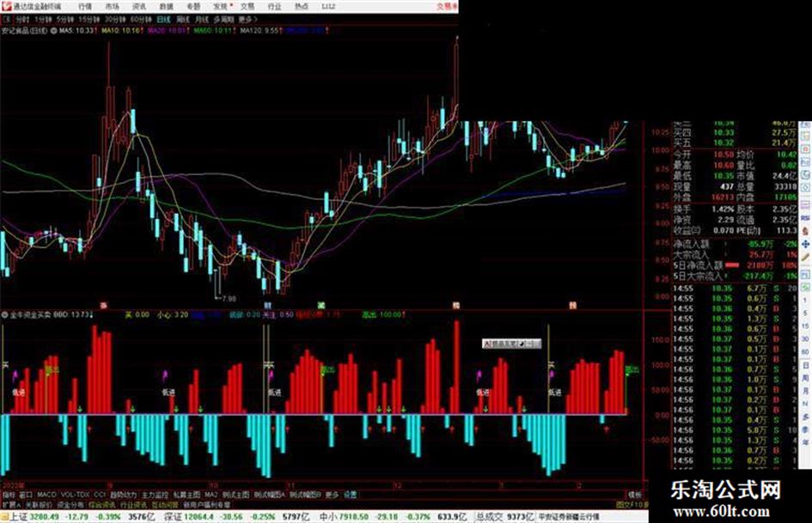Click the RSI icon in the right toolbar
812x523 pixels.
(805, 218)
